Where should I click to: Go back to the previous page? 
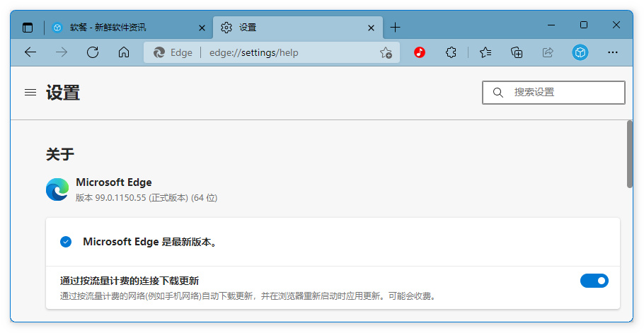[30, 52]
